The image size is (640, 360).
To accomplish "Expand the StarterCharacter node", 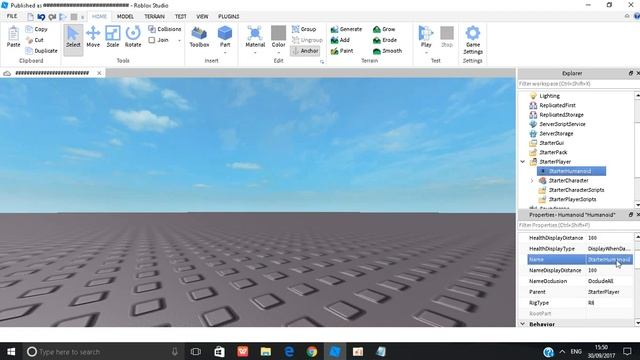I will (532, 180).
